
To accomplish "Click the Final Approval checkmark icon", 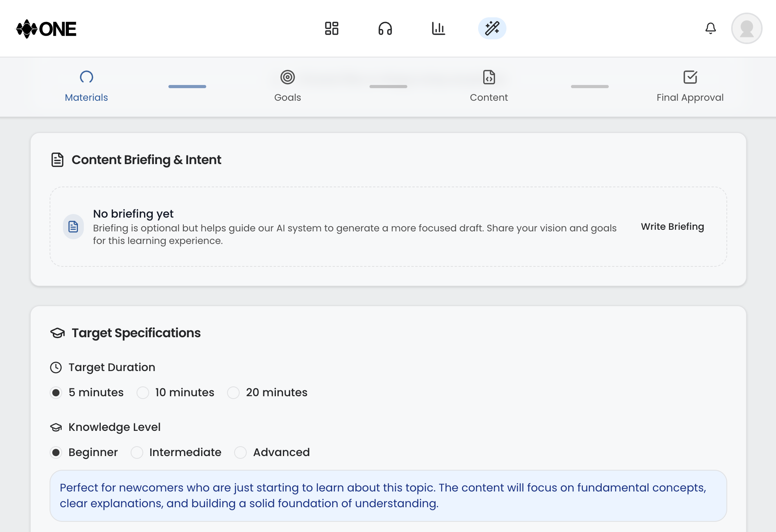I will coord(689,77).
